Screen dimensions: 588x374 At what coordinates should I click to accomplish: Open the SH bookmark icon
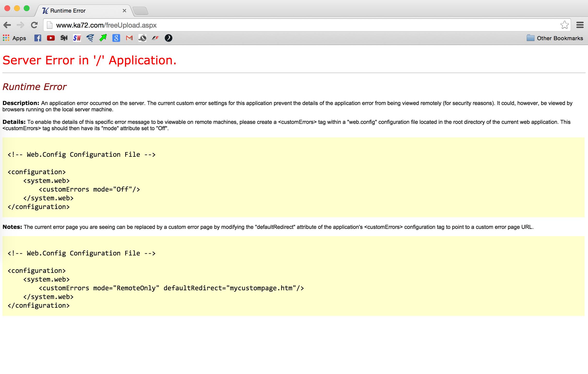pyautogui.click(x=64, y=38)
